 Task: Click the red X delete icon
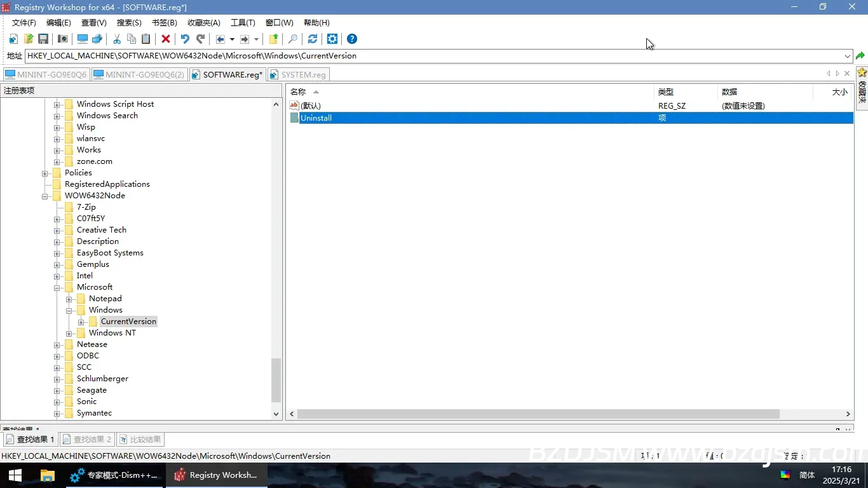click(x=166, y=39)
